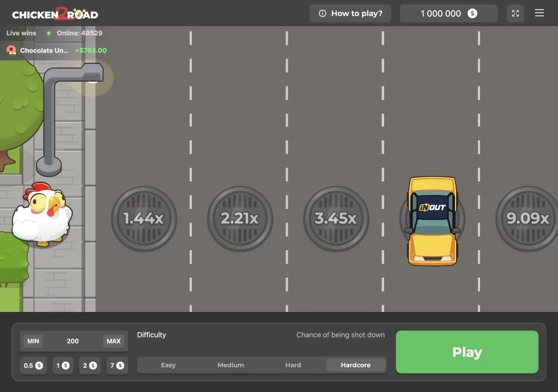558x392 pixels.
Task: Click the 2.21x manhole multiplier
Action: (x=240, y=219)
